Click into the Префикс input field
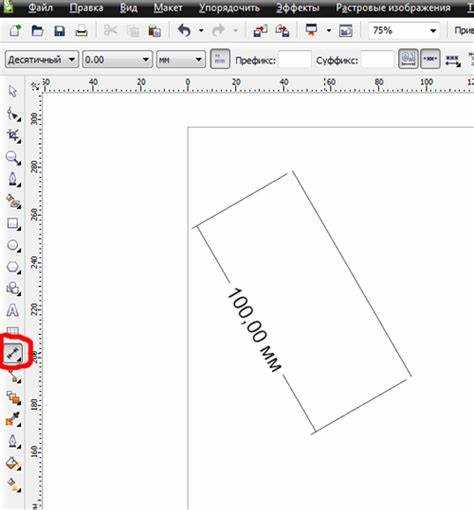 click(295, 60)
